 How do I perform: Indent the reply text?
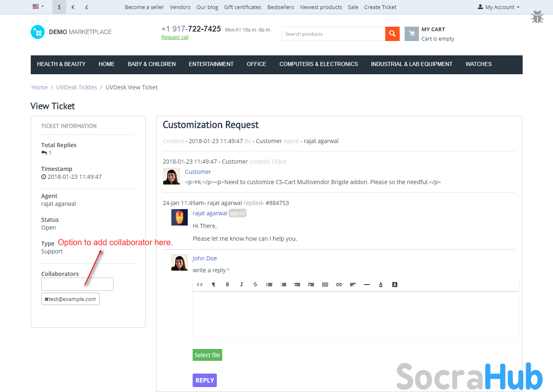(311, 285)
